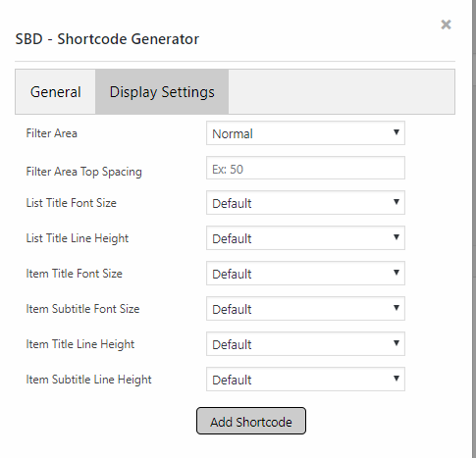Switch to the General tab
Image resolution: width=476 pixels, height=458 pixels.
(56, 92)
